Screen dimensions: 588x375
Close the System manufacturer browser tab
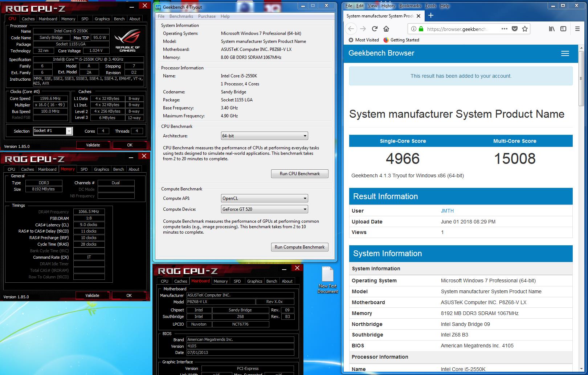(x=418, y=16)
